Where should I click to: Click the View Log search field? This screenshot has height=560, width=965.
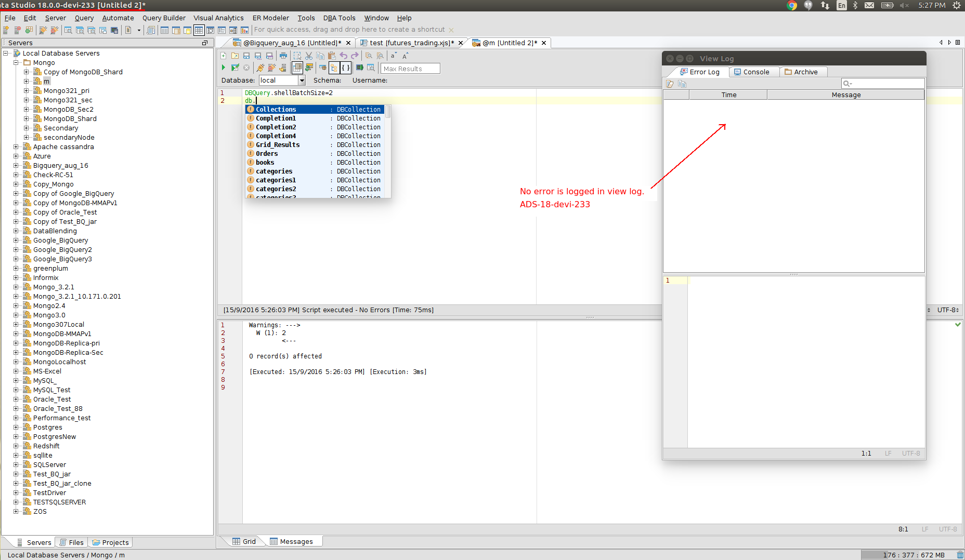pyautogui.click(x=883, y=84)
